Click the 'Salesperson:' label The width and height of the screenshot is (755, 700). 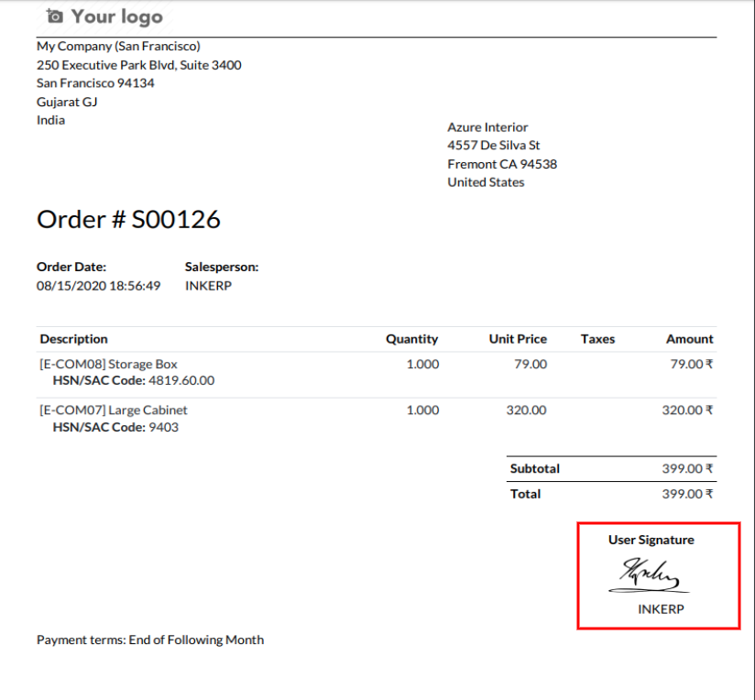222,268
